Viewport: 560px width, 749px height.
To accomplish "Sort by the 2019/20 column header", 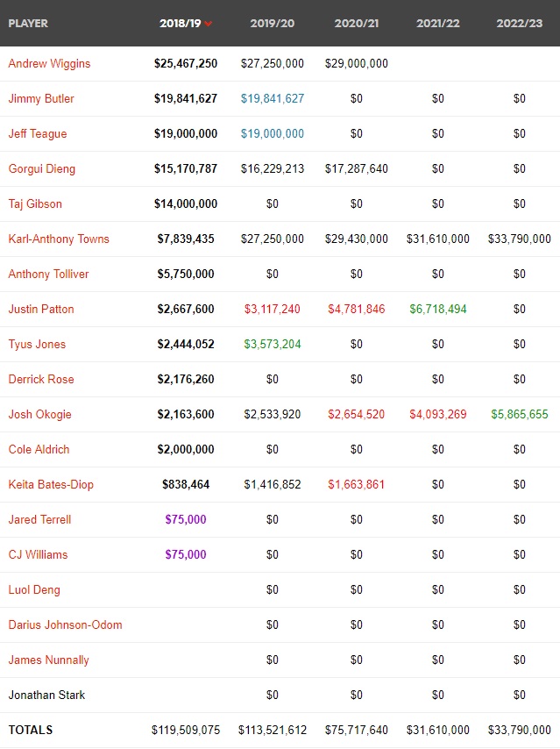I will click(x=273, y=23).
